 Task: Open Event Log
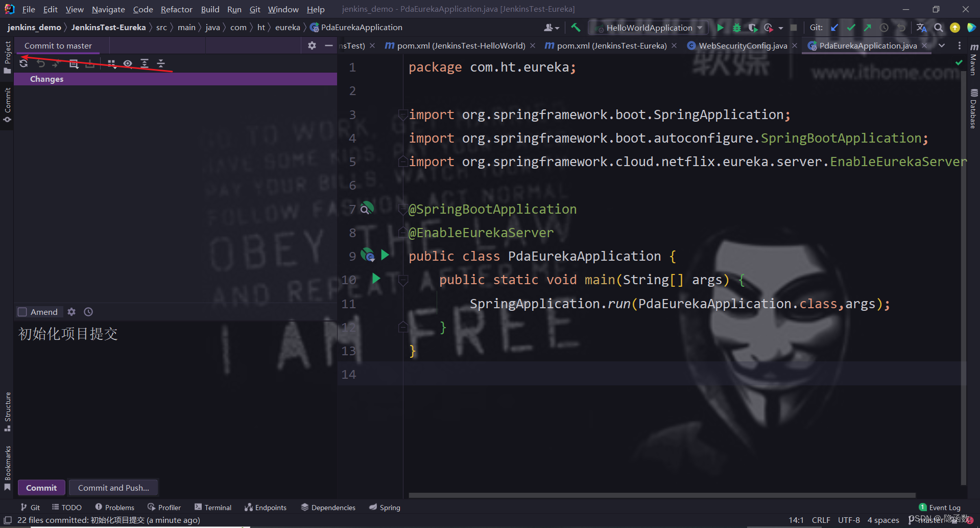[940, 508]
